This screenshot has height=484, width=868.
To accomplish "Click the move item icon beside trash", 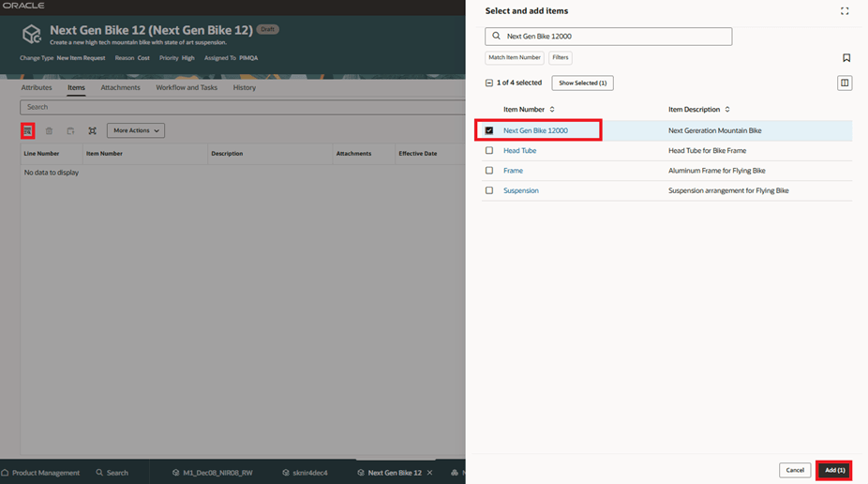I will click(x=70, y=130).
